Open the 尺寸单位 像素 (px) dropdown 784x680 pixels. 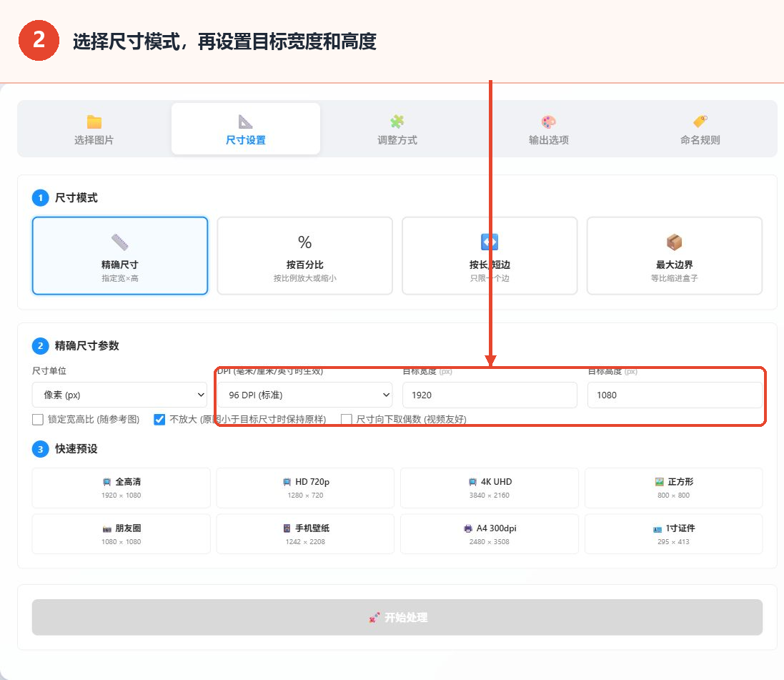click(120, 395)
